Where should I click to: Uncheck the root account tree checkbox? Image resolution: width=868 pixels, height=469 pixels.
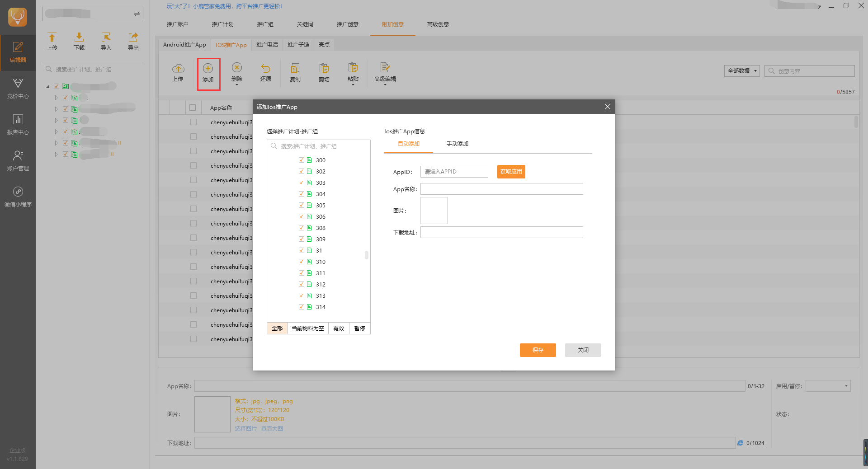click(x=57, y=86)
